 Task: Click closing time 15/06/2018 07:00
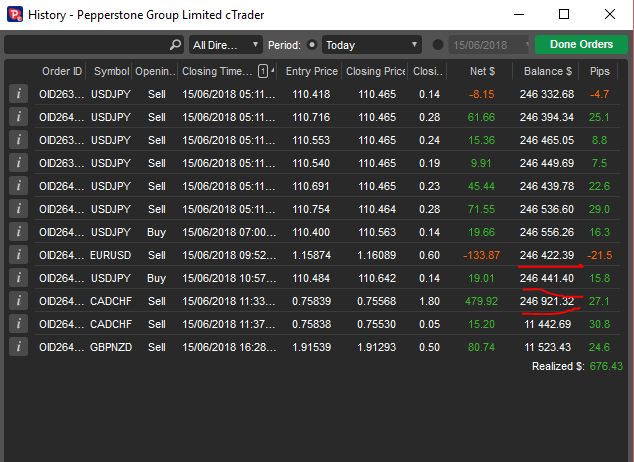(229, 232)
